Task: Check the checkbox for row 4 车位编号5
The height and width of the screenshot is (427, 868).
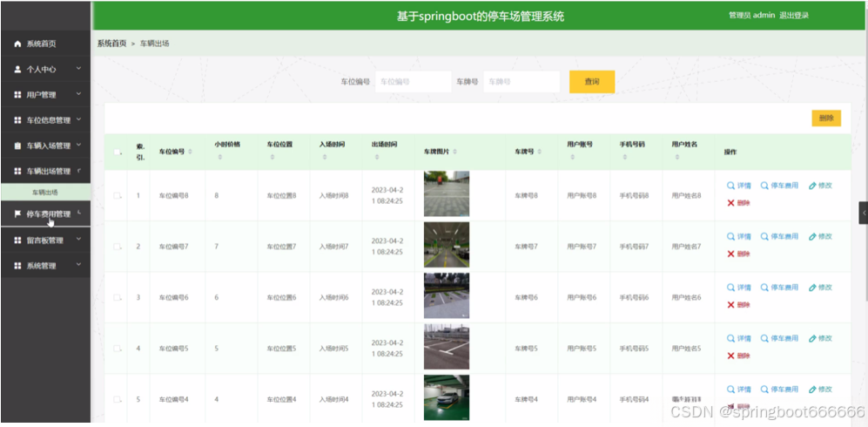Action: 117,349
